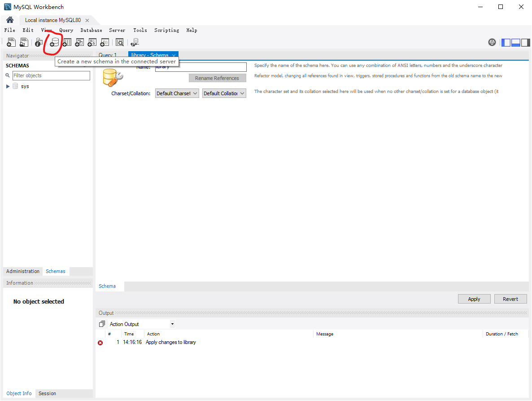The width and height of the screenshot is (532, 401).
Task: Go to the Workbench home screen icon
Action: tap(10, 20)
